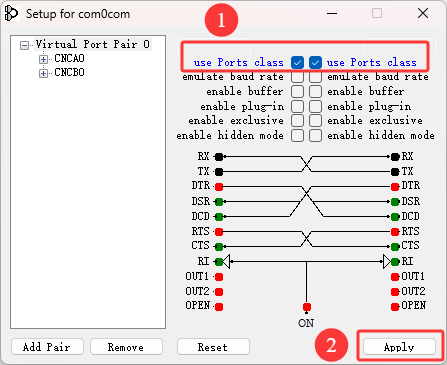Screen dimensions: 447x365
Task: Select the left-side DTR red pin
Action: coord(219,187)
